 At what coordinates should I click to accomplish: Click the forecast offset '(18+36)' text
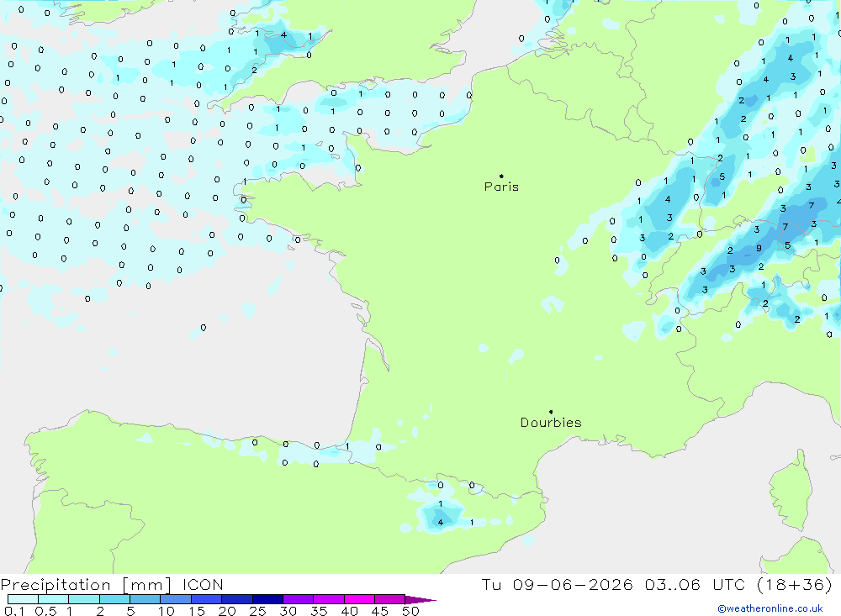coord(795,585)
